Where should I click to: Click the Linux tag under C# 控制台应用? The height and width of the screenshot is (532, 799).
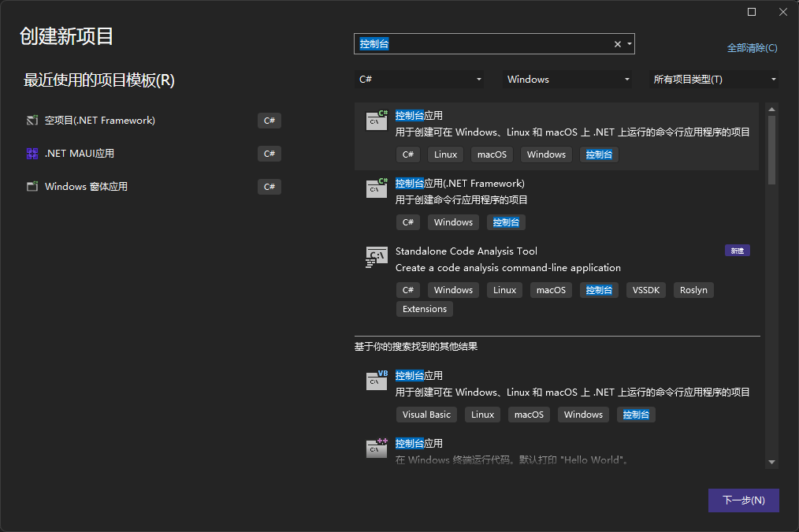point(445,154)
